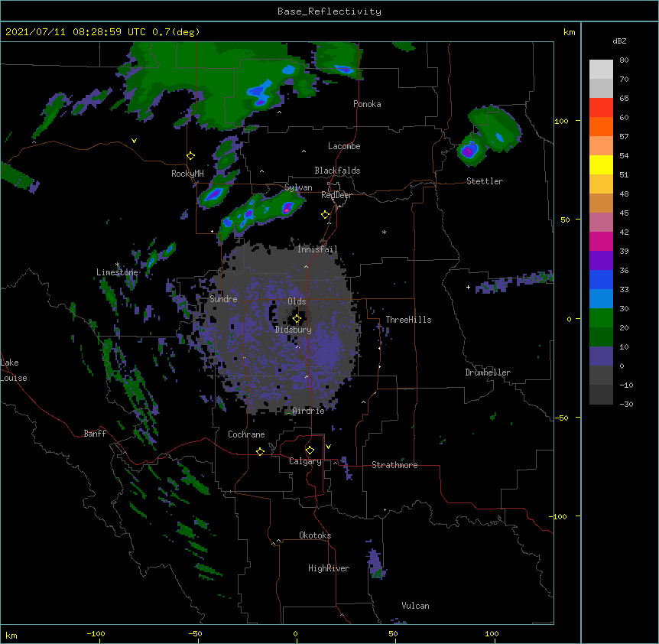Click the Strathmore label

click(394, 465)
